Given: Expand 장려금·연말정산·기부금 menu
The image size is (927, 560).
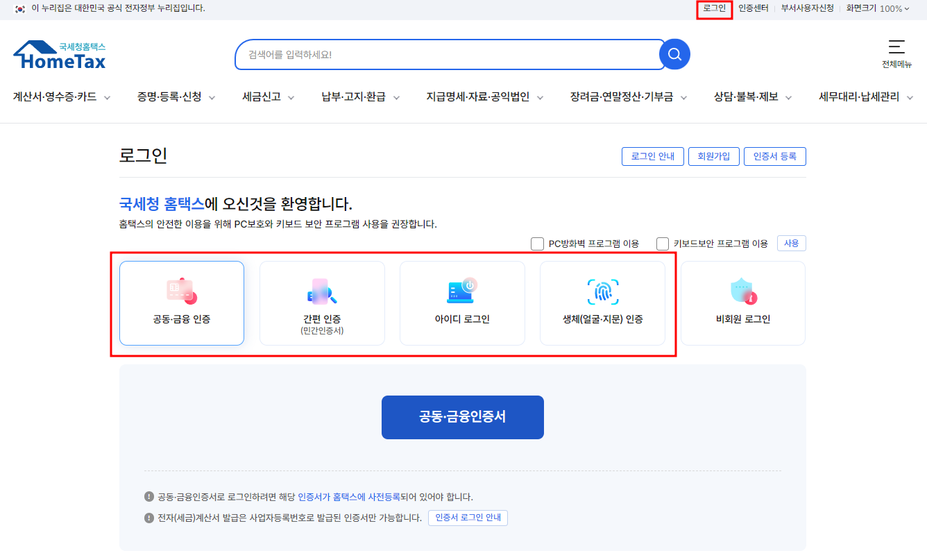Looking at the screenshot, I should point(629,97).
